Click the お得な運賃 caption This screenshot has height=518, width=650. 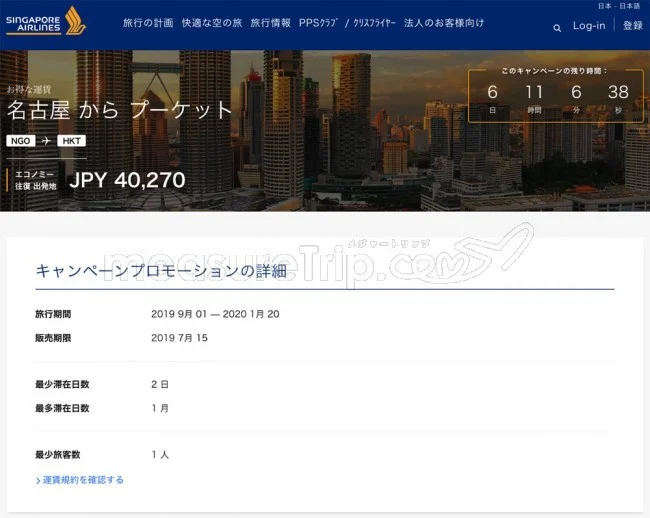[29, 90]
